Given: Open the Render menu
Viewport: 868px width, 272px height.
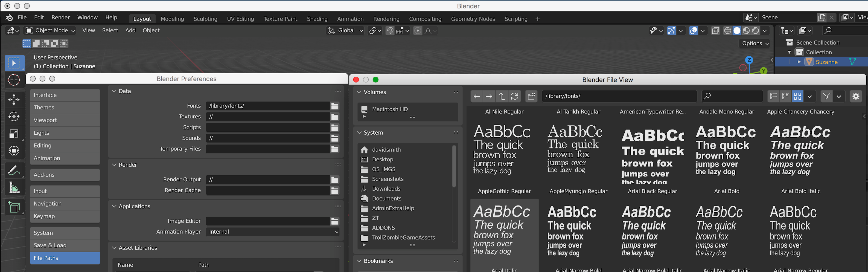Looking at the screenshot, I should point(61,18).
